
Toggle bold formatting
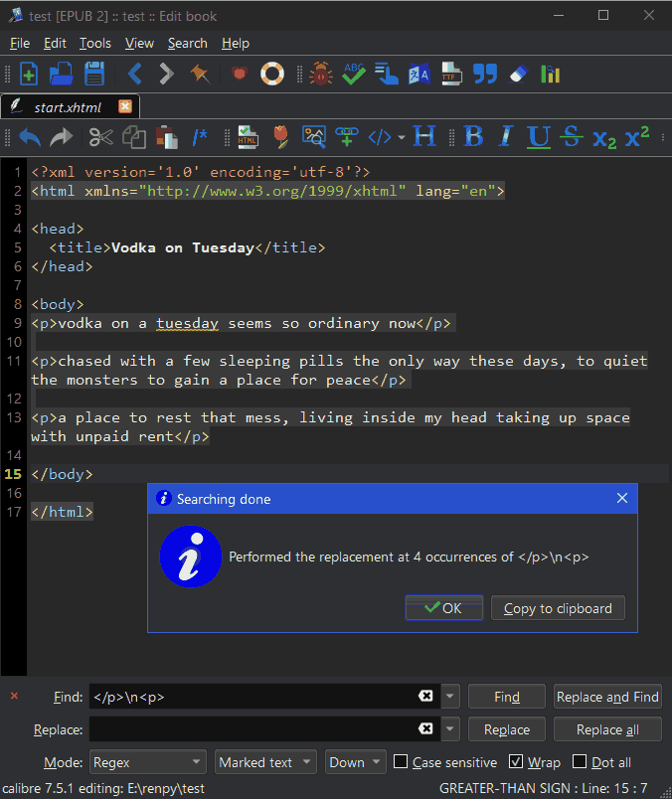[x=473, y=136]
